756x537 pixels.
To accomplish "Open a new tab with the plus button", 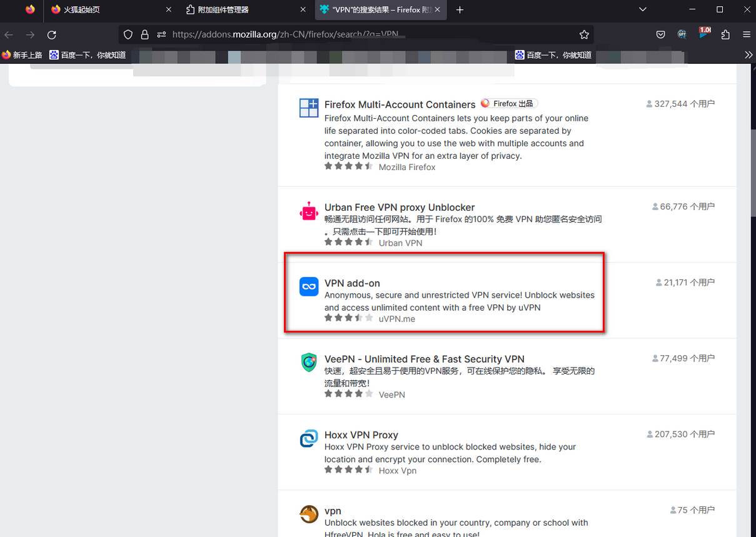I will click(x=460, y=9).
